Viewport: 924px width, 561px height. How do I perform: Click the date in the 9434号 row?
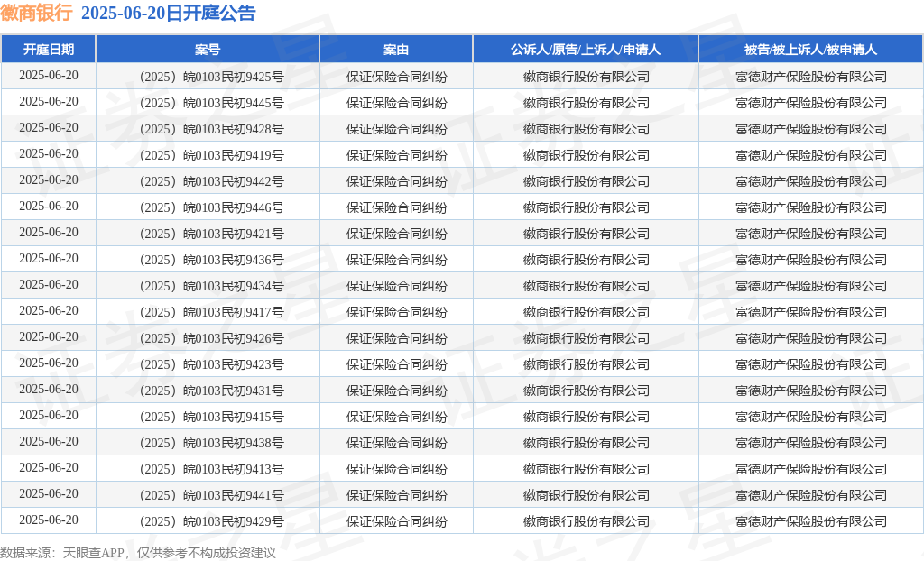(49, 285)
